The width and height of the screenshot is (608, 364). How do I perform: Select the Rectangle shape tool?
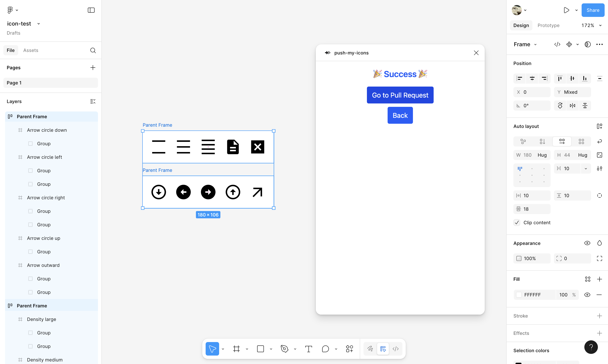(x=261, y=349)
